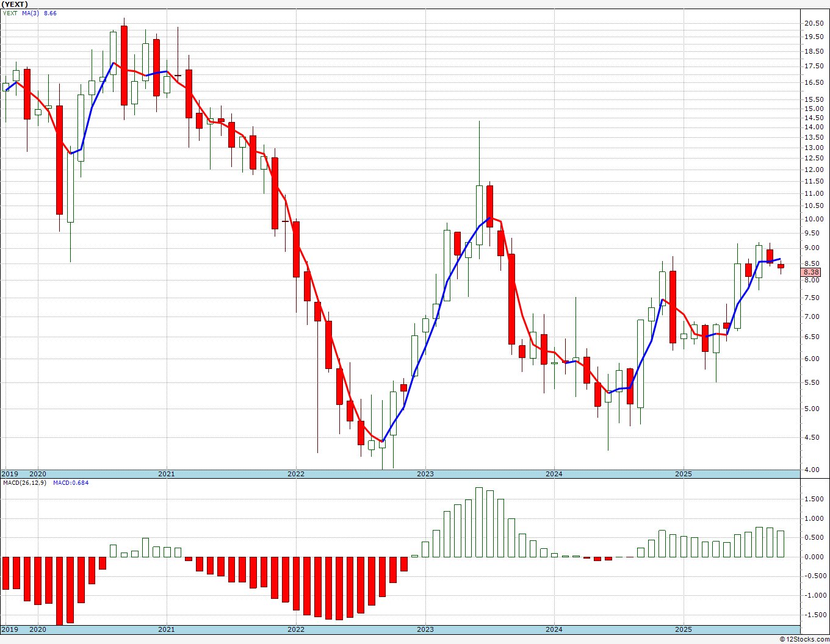Screen dimensions: 830x644
Task: Click the (YEXT) chart title
Action: (x=15, y=4)
